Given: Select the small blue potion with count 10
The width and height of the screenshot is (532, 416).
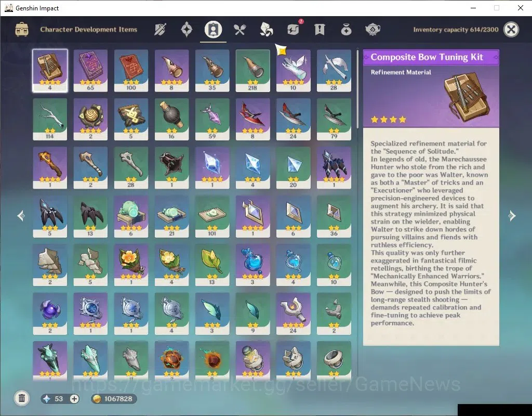Looking at the screenshot, I should point(334,265).
